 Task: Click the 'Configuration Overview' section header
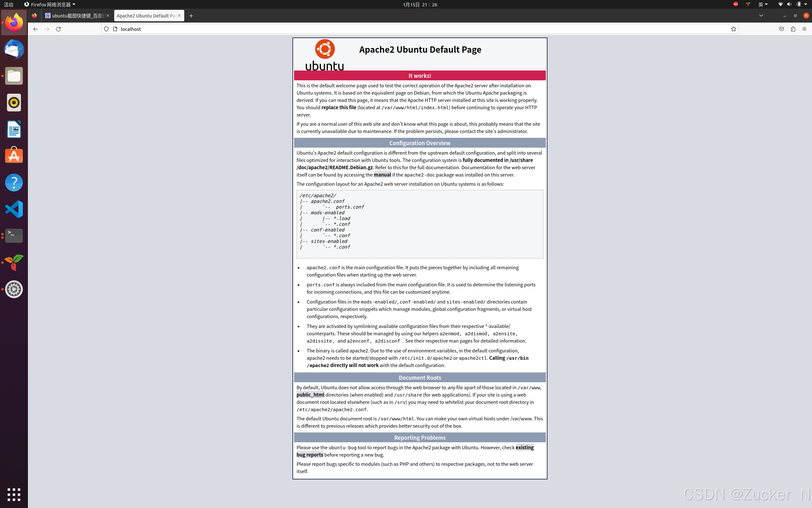pyautogui.click(x=420, y=143)
